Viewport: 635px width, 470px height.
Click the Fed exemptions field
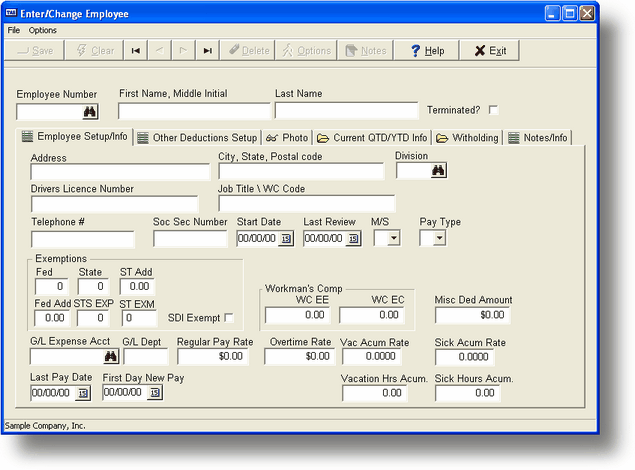[x=51, y=287]
